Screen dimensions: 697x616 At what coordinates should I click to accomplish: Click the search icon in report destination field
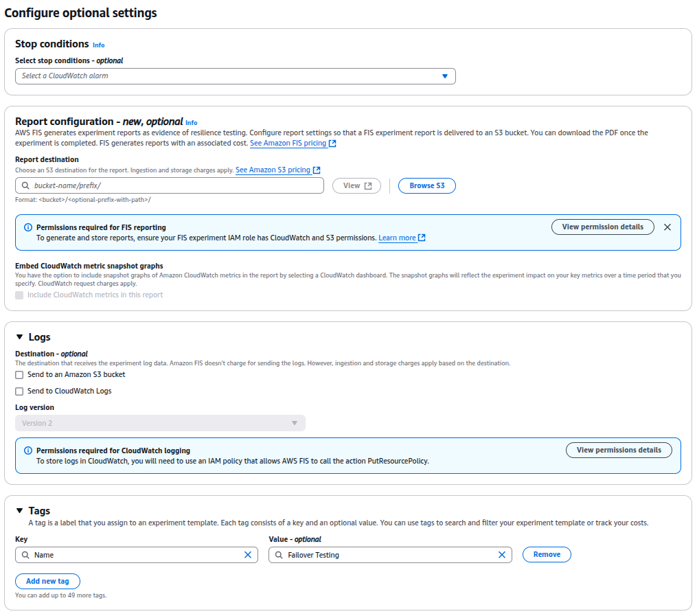point(25,185)
